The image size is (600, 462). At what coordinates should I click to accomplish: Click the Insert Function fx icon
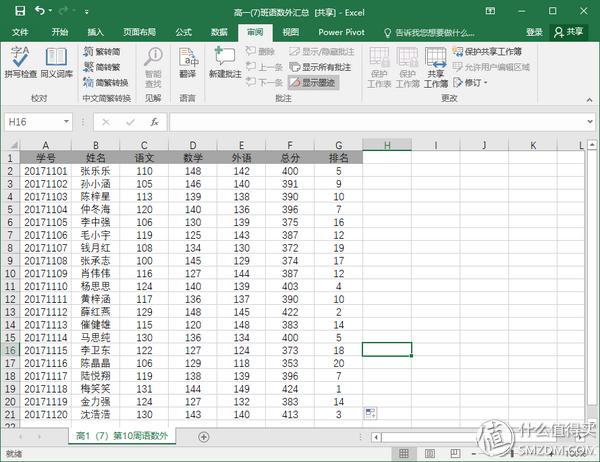[x=154, y=122]
